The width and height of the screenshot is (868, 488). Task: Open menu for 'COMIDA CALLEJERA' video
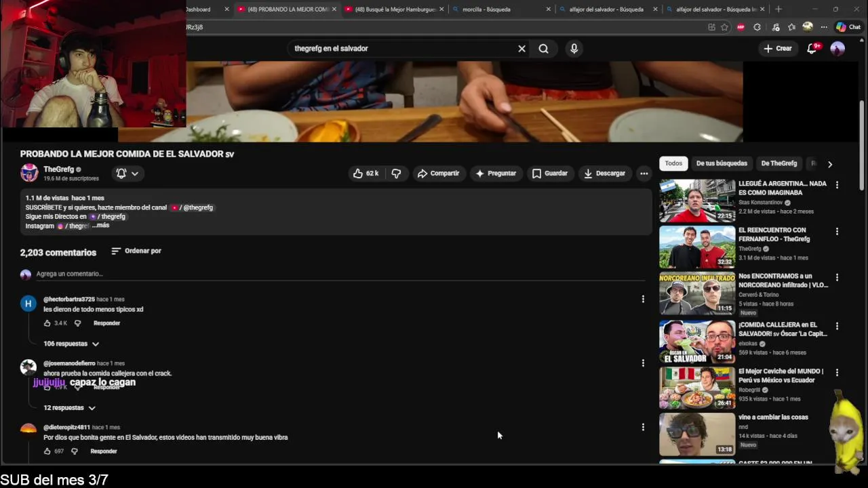pos(837,326)
